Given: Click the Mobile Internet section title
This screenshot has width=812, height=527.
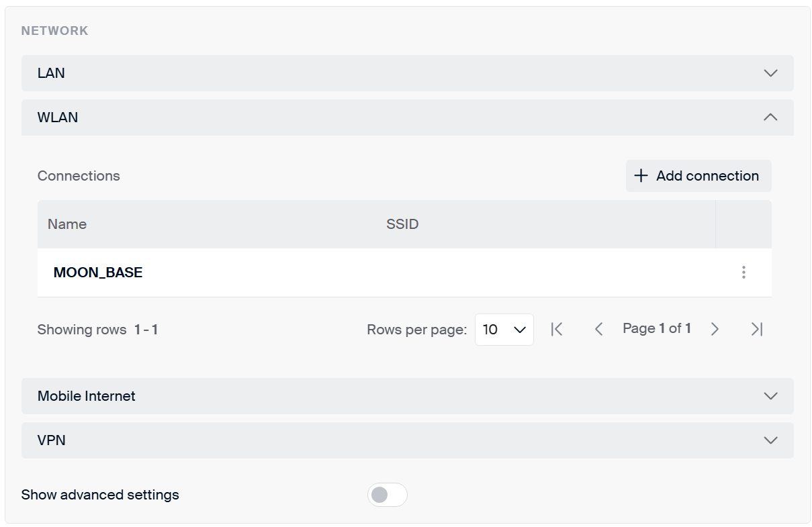Looking at the screenshot, I should click(x=87, y=396).
